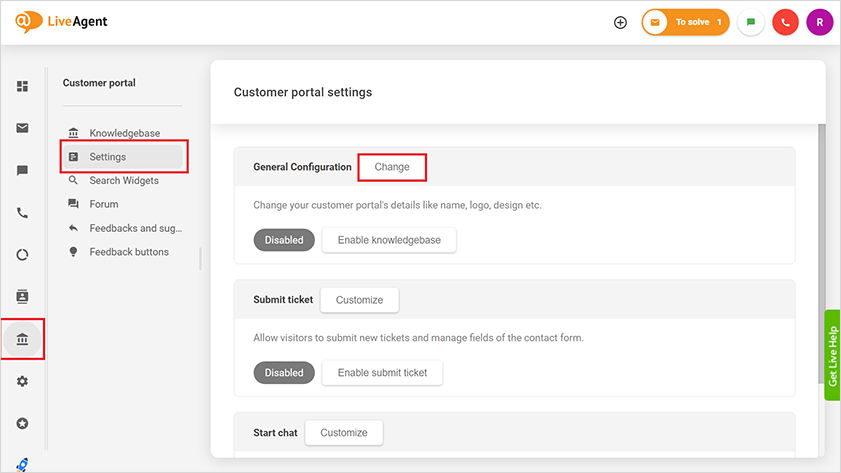Image resolution: width=841 pixels, height=473 pixels.
Task: Toggle the Disabled state for knowledgebase
Action: pyautogui.click(x=284, y=240)
